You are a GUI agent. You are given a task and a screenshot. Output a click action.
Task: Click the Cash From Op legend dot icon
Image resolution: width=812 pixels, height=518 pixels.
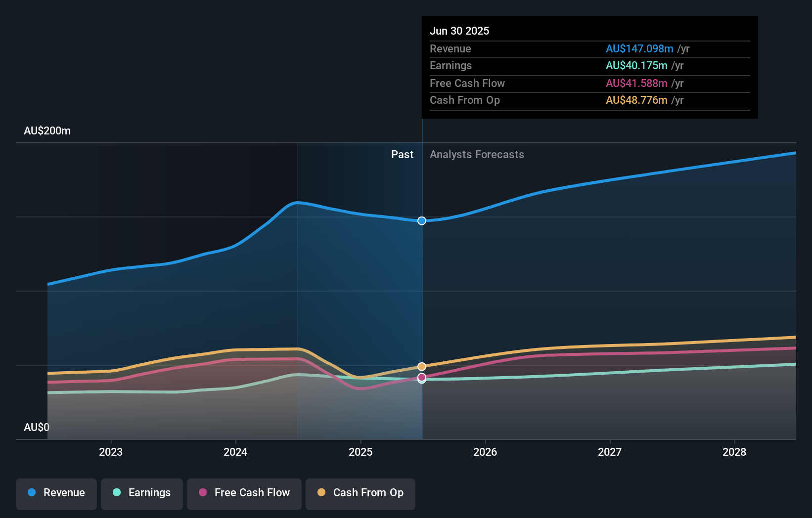click(x=321, y=493)
